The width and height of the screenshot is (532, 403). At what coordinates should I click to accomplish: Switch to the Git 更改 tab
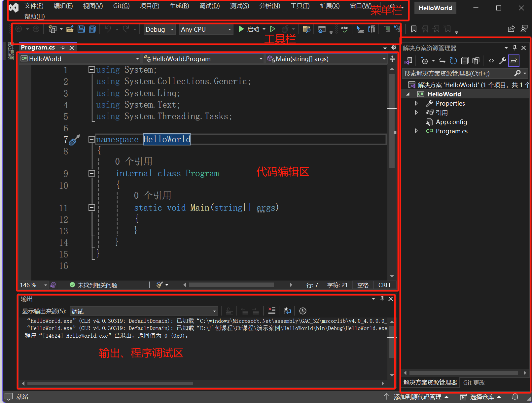point(474,383)
